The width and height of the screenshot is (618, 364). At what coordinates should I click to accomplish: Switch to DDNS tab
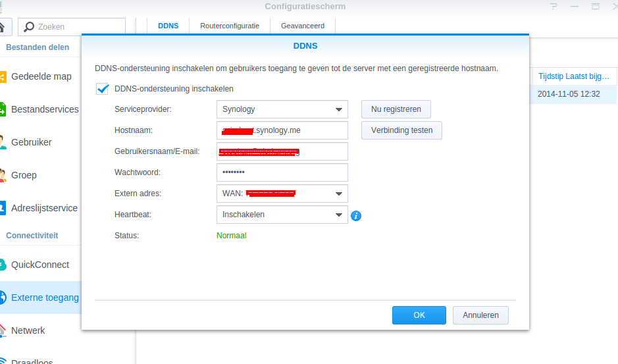(168, 26)
